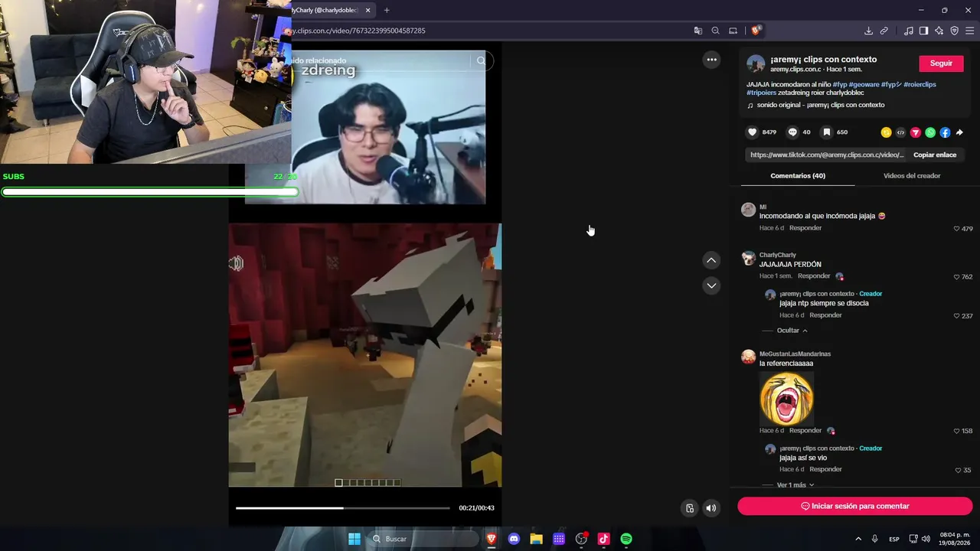Open the browser music note playlist icon
980x551 pixels.
(x=909, y=31)
